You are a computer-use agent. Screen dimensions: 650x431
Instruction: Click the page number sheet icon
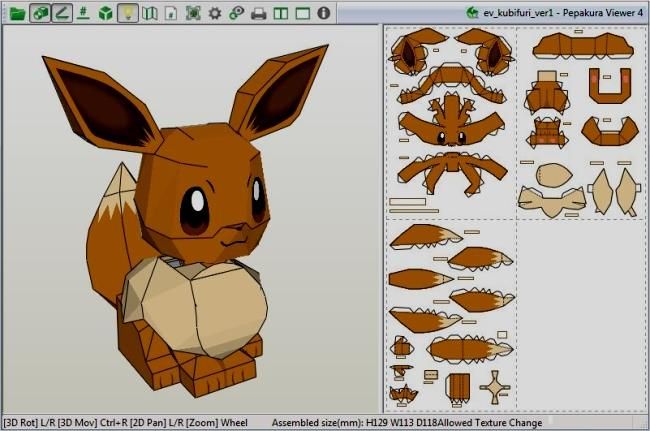tap(171, 13)
